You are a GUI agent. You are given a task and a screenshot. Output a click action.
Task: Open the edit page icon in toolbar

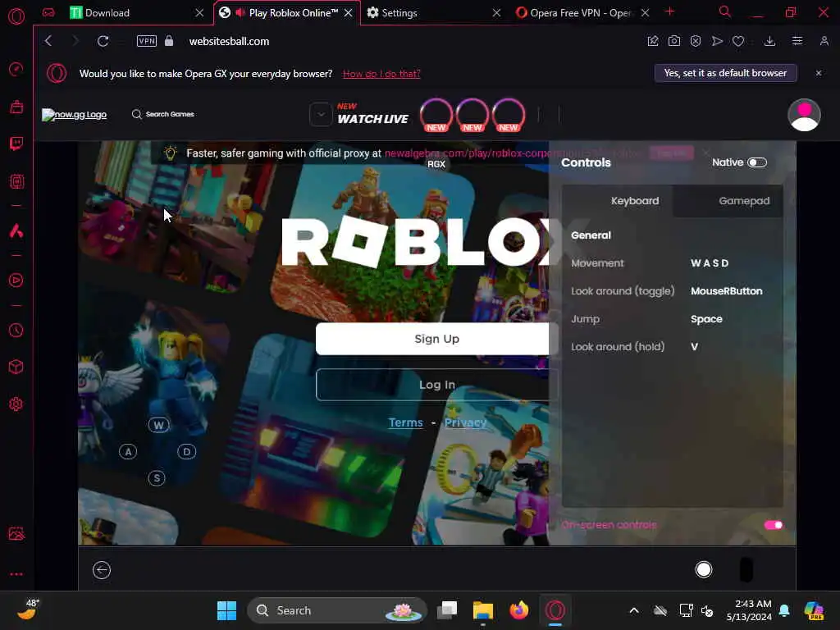652,41
